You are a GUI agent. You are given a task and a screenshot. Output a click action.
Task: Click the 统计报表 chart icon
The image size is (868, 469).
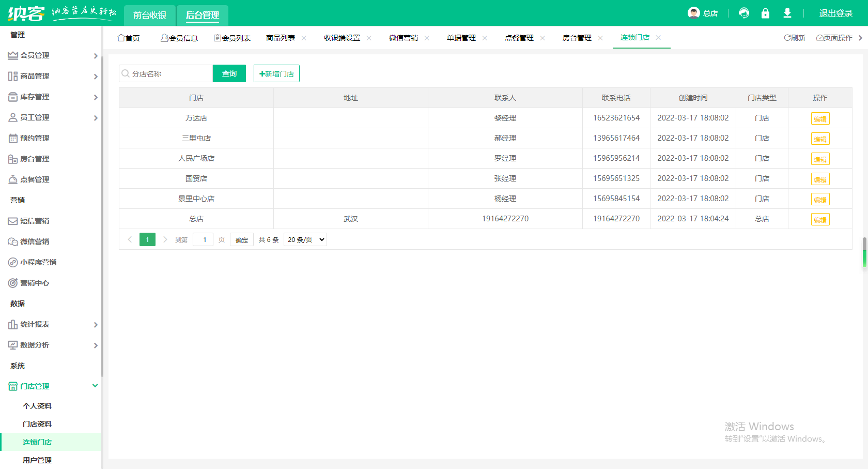pyautogui.click(x=14, y=324)
